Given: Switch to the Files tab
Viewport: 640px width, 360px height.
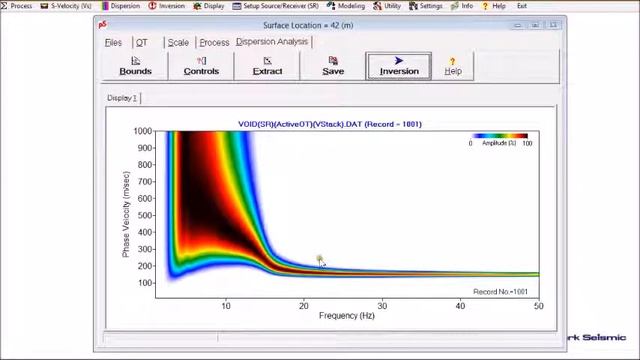Looking at the screenshot, I should 113,42.
